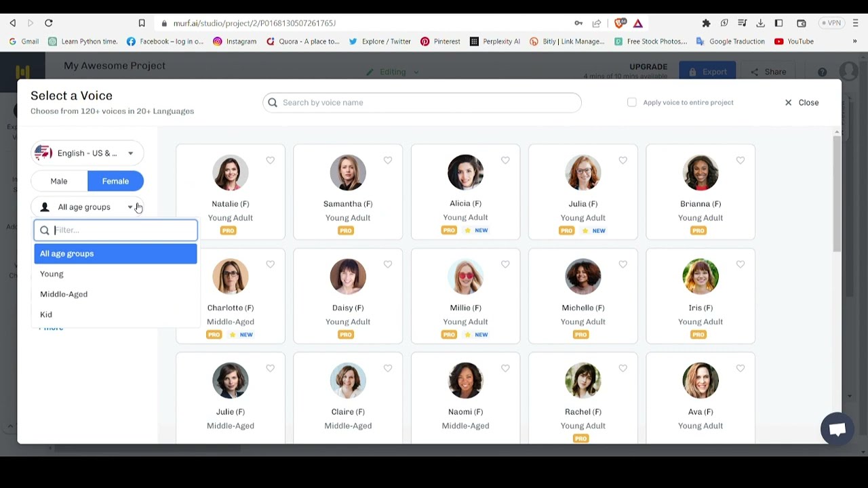
Task: Open browser downloads icon
Action: 761,23
